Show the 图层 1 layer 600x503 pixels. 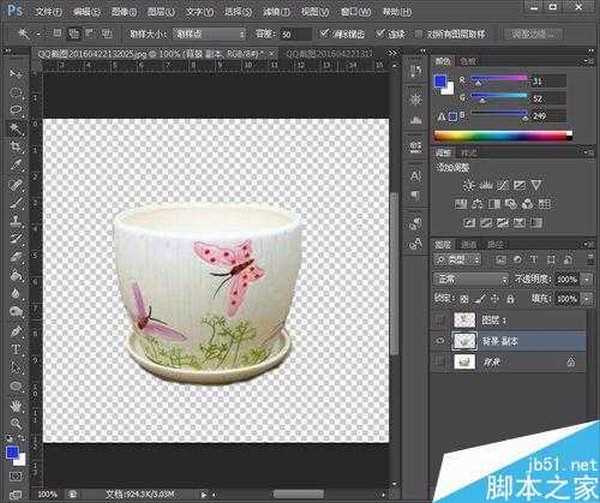click(441, 318)
